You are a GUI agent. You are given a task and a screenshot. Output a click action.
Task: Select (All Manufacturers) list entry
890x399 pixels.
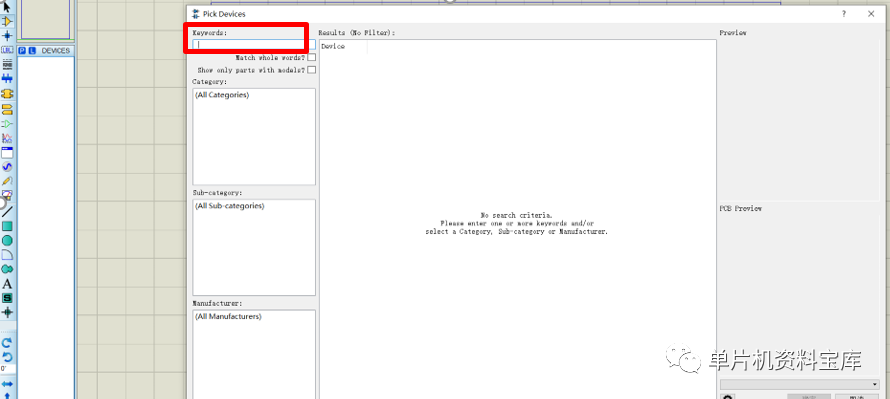tap(228, 316)
